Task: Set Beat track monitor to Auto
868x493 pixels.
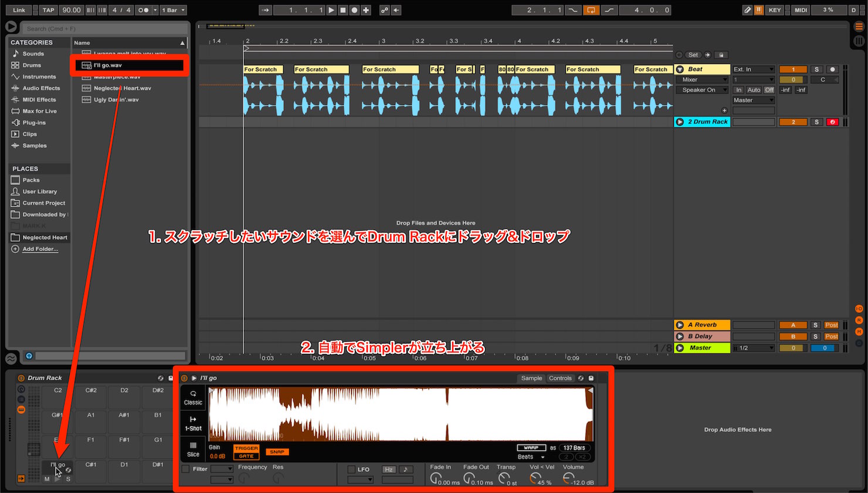Action: click(754, 90)
